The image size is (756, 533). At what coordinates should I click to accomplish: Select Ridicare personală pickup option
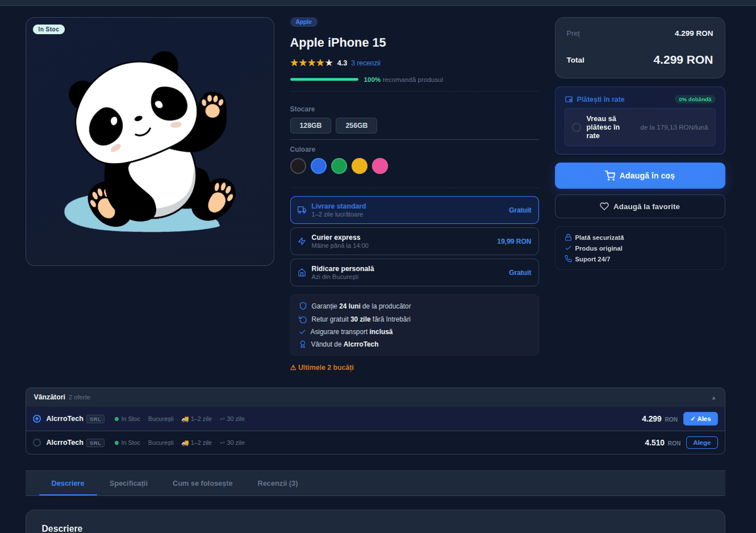pyautogui.click(x=415, y=273)
